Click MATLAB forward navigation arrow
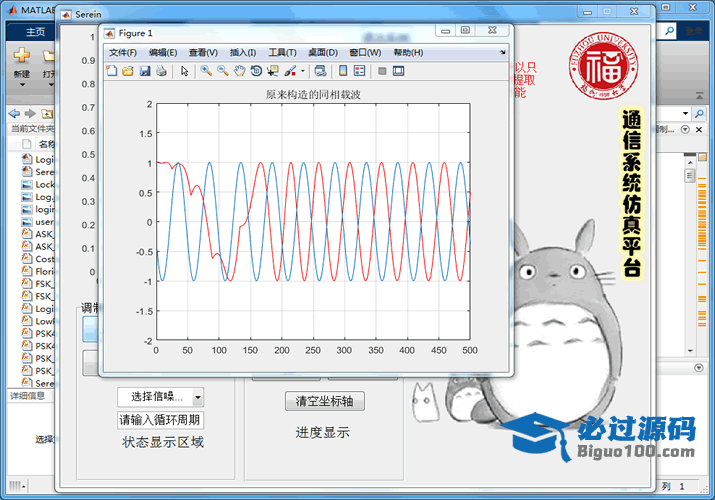The image size is (715, 500). pos(30,113)
